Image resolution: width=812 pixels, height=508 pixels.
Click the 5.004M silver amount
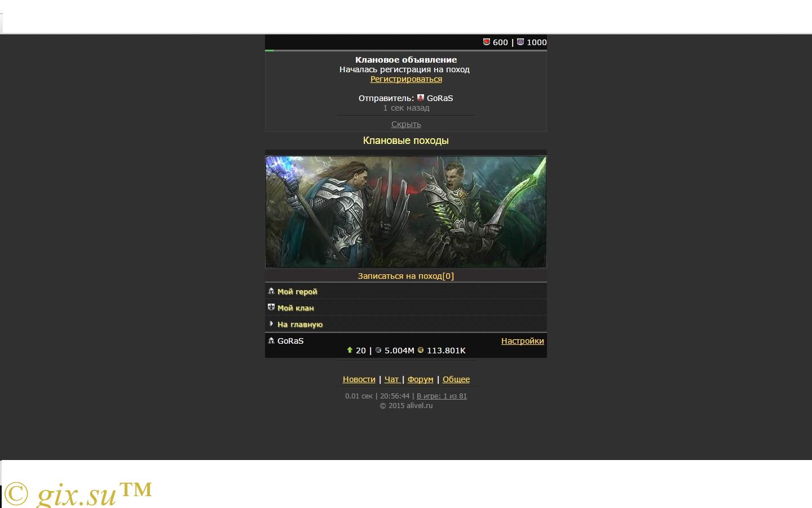tap(399, 351)
